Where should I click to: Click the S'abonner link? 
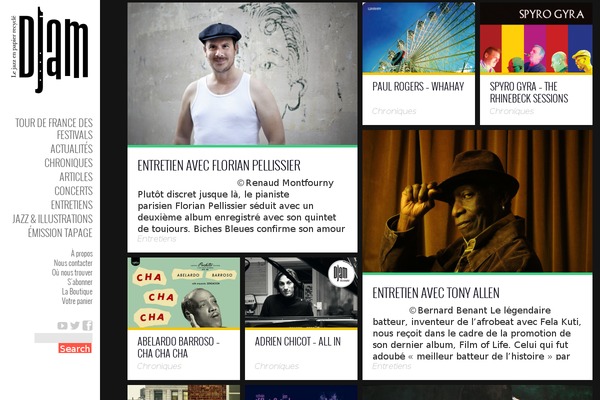coord(80,282)
